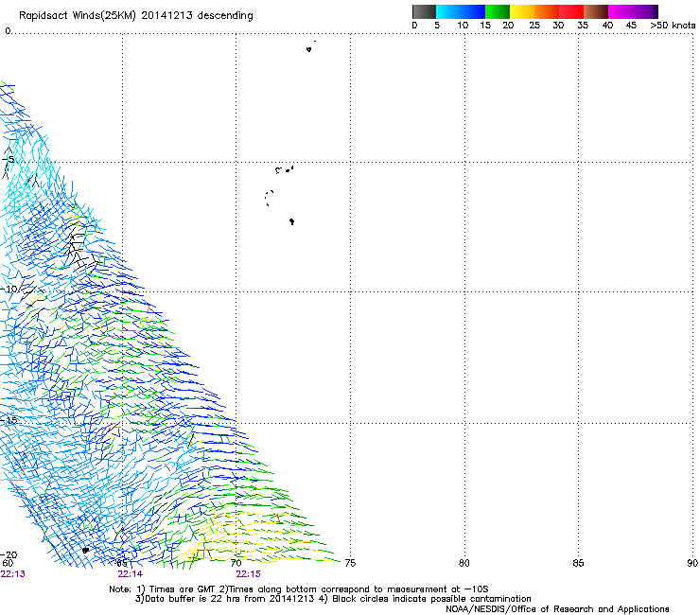Click latitude label '-20' on left axis
This screenshot has height=615, width=700.
[x=9, y=555]
